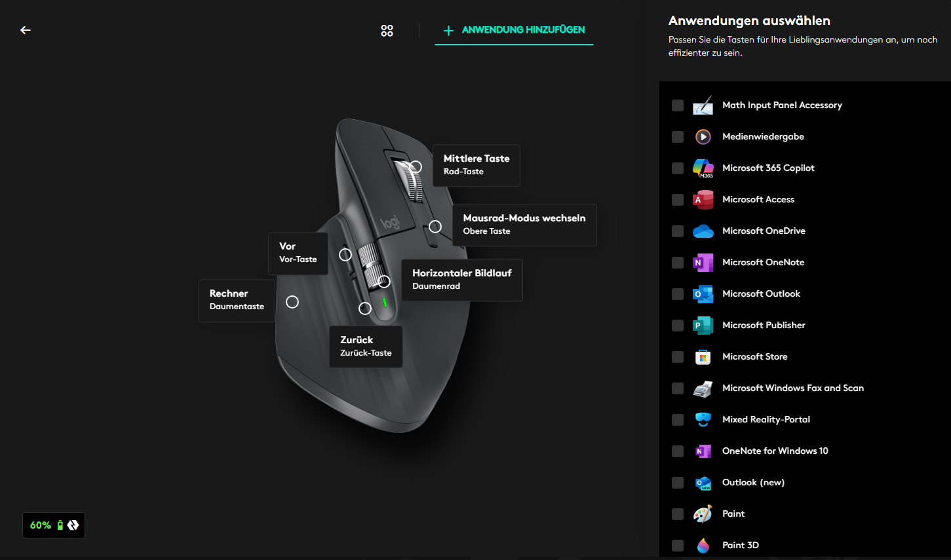The width and height of the screenshot is (951, 560).
Task: Select the Microsoft Outlook icon
Action: (703, 294)
